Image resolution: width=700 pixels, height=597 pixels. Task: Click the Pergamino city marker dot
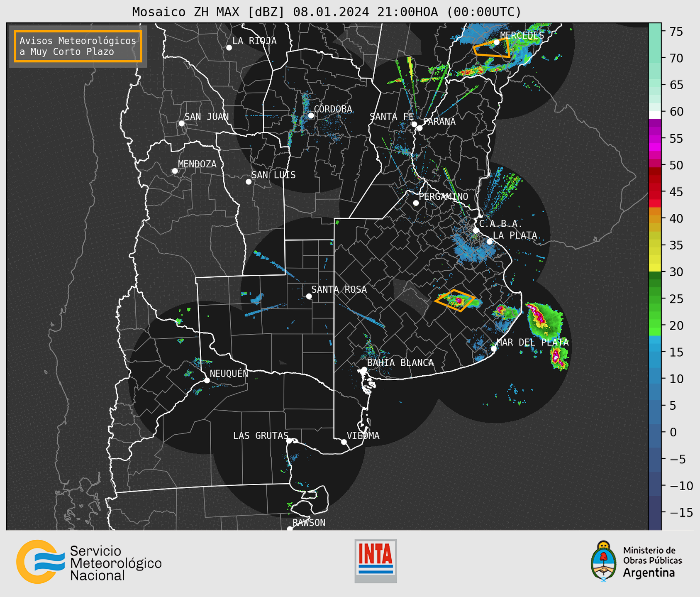(416, 203)
